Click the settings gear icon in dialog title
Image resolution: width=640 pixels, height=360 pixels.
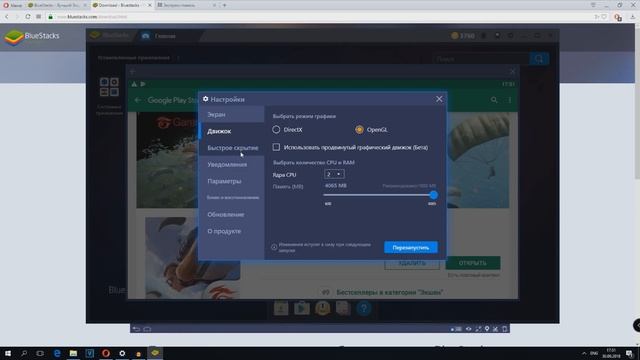click(x=205, y=99)
